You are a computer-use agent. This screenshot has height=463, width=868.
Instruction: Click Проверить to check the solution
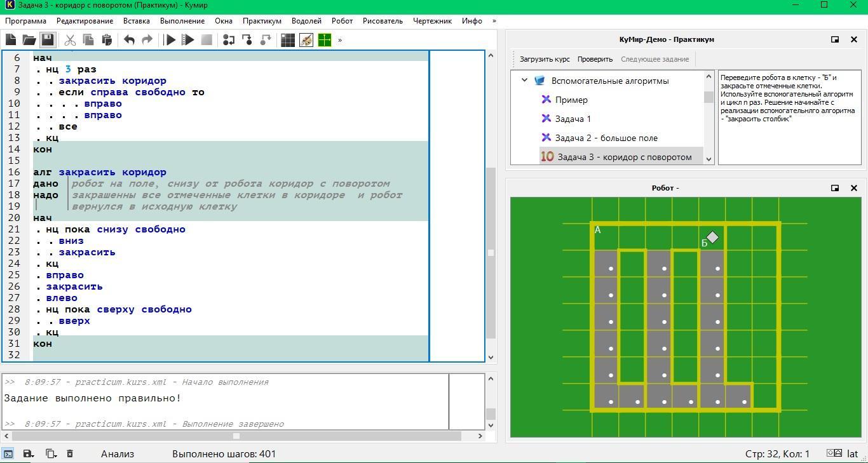pos(595,59)
